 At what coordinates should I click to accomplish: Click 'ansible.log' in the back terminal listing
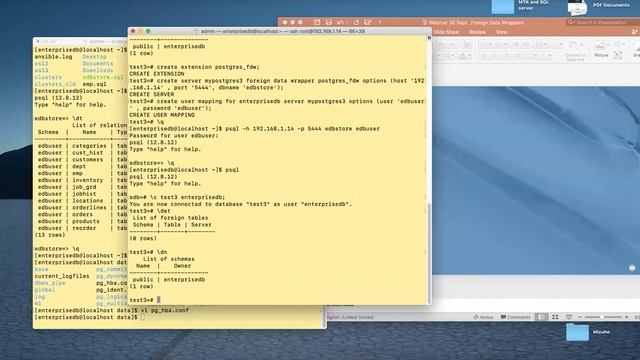tap(53, 57)
